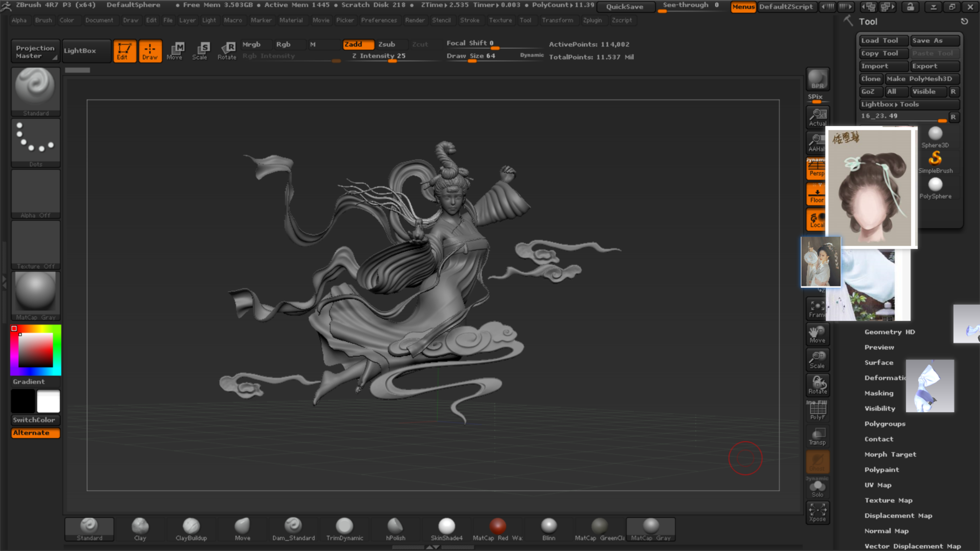Expand the Polypaint subpalette

tap(881, 470)
